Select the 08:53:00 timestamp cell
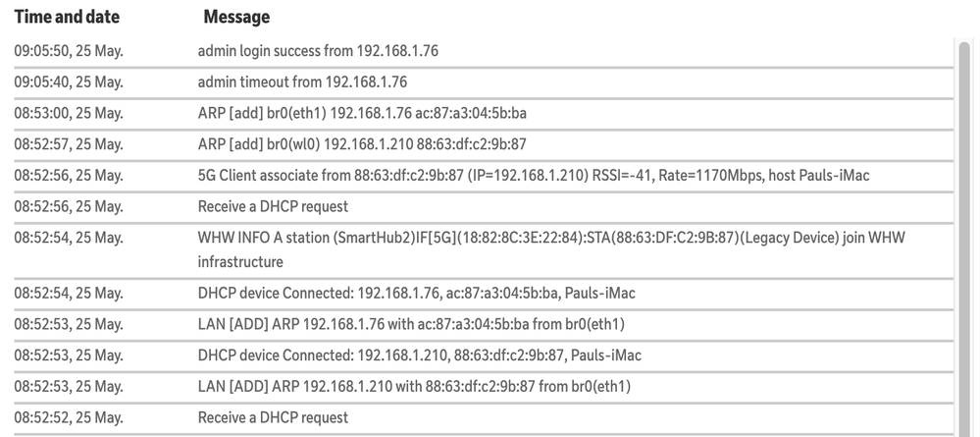Screen dimensions: 980x437 69,113
